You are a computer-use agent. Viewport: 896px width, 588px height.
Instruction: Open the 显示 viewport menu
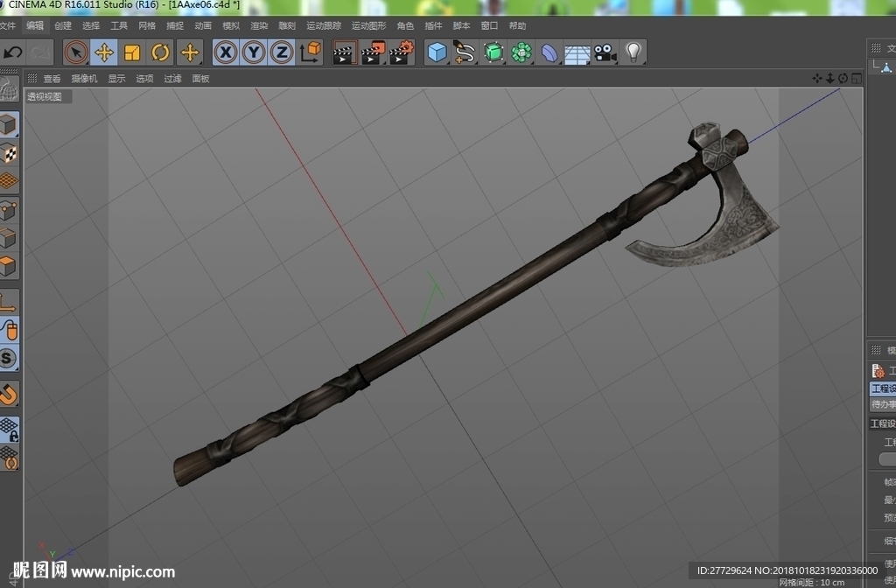(x=116, y=78)
